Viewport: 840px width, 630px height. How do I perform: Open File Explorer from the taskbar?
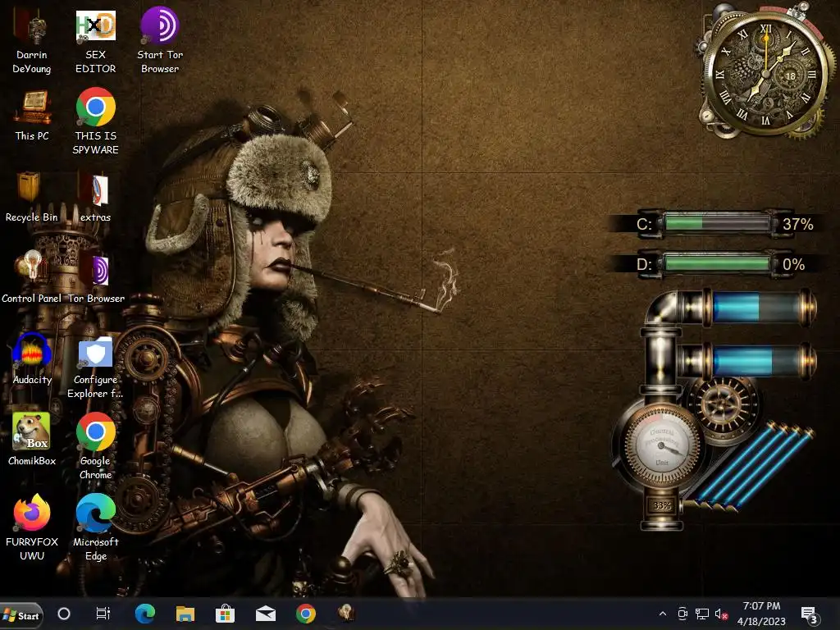tap(185, 614)
